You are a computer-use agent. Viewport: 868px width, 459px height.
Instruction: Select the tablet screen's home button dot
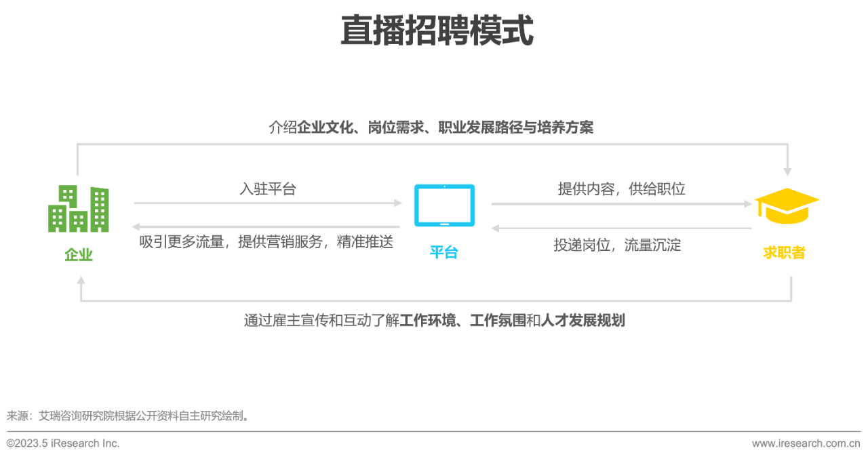[x=444, y=224]
